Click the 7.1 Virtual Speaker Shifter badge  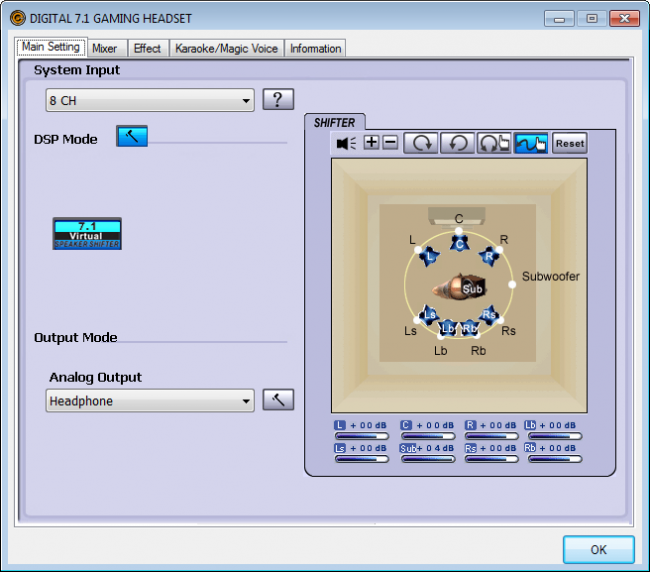click(x=87, y=234)
